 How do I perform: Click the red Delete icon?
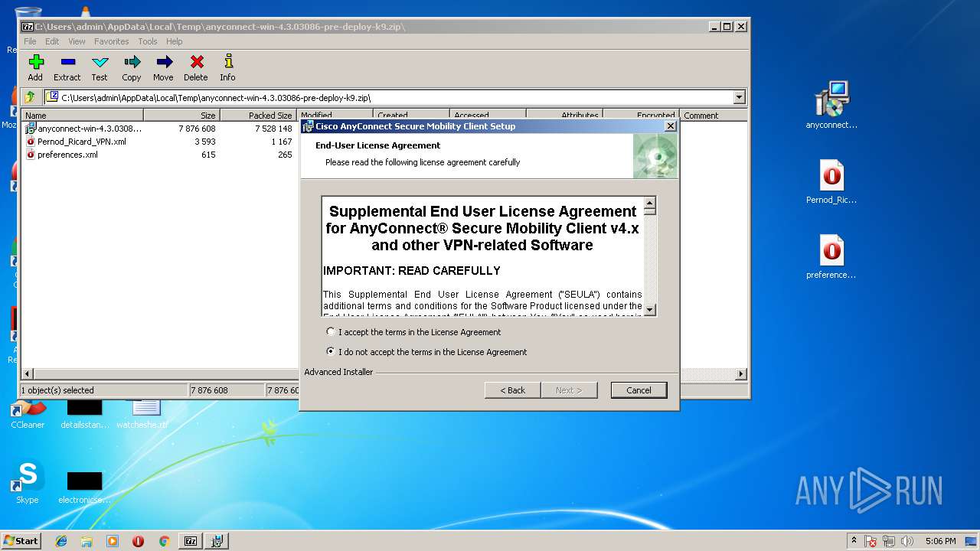[196, 67]
